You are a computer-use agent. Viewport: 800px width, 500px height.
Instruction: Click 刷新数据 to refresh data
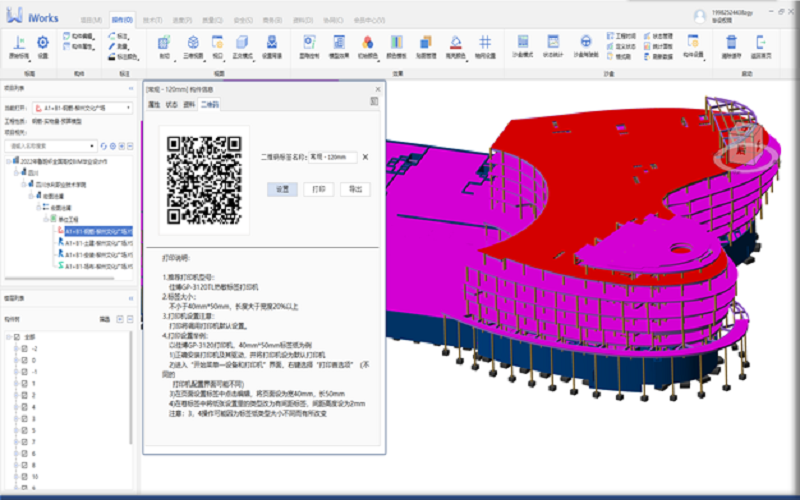659,57
